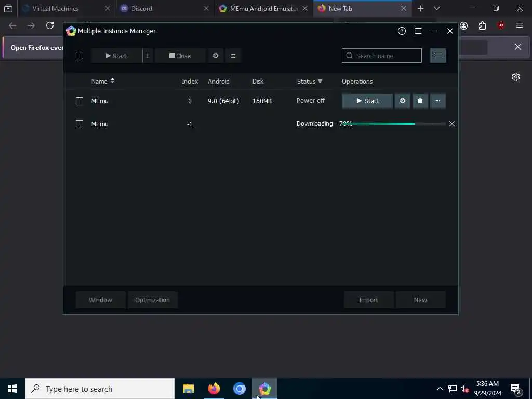Click the download progress bar
Image resolution: width=532 pixels, height=399 pixels.
click(x=394, y=124)
